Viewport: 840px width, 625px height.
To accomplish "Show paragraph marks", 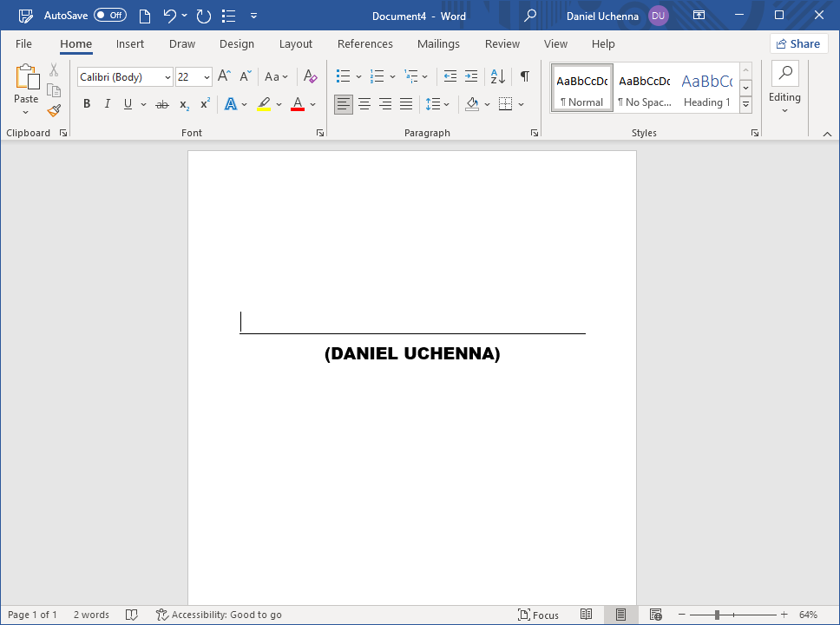I will point(524,76).
